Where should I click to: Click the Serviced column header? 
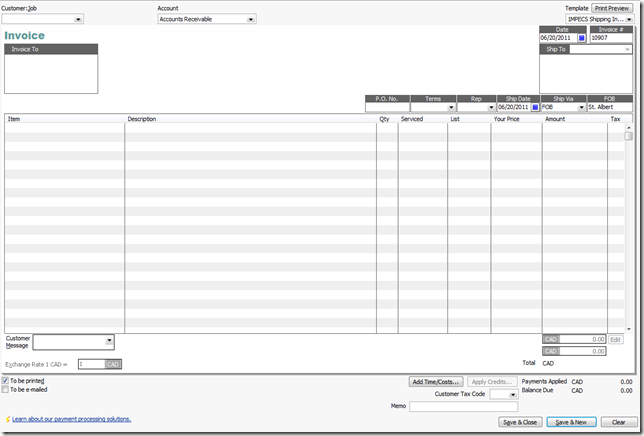coord(423,119)
